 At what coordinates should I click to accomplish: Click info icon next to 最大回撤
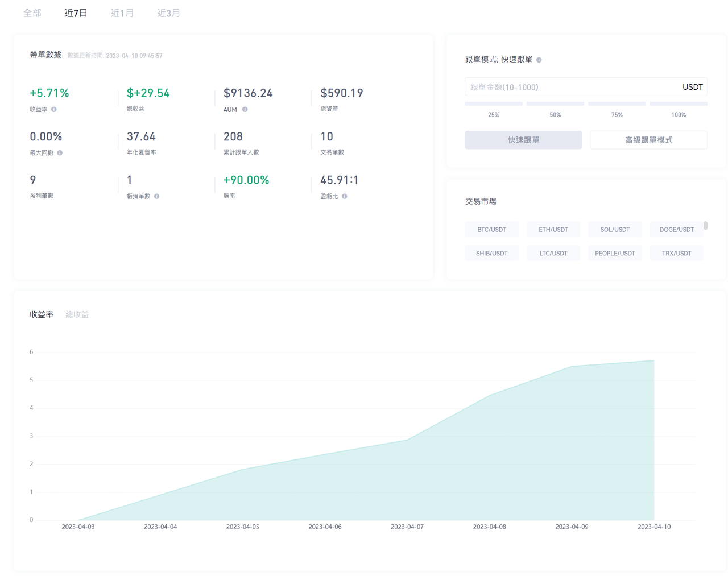pyautogui.click(x=60, y=153)
